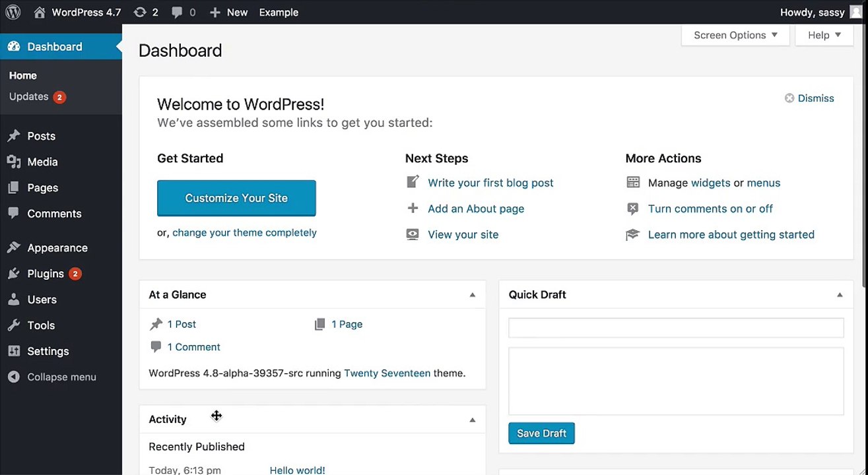Collapse the Activity panel
Image resolution: width=868 pixels, height=475 pixels.
click(x=473, y=420)
